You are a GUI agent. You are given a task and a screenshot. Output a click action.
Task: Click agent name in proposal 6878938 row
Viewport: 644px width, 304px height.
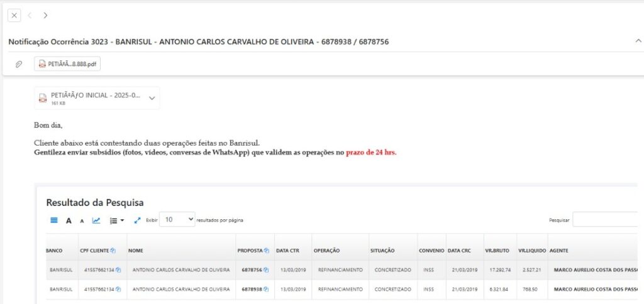tap(595, 289)
